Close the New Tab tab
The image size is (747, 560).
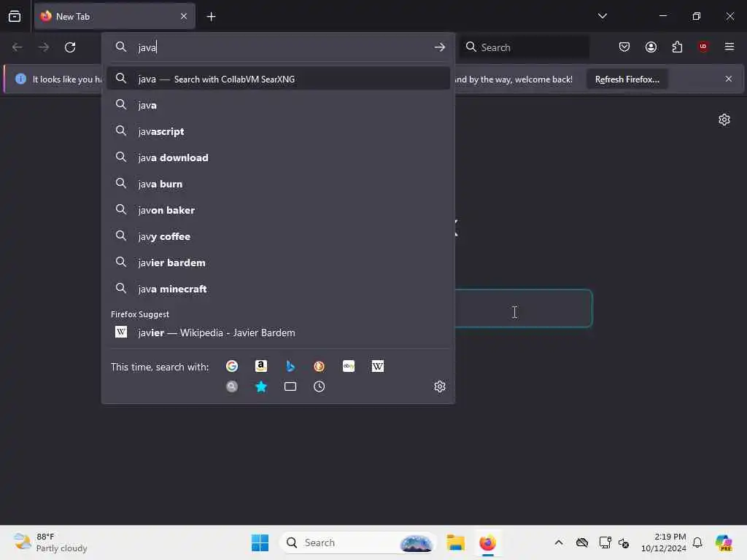tap(184, 16)
